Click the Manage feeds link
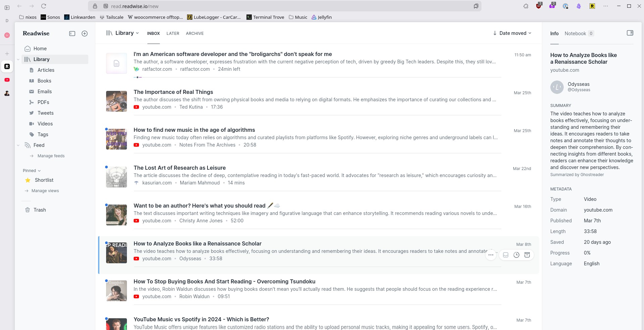The width and height of the screenshot is (644, 330). (51, 156)
